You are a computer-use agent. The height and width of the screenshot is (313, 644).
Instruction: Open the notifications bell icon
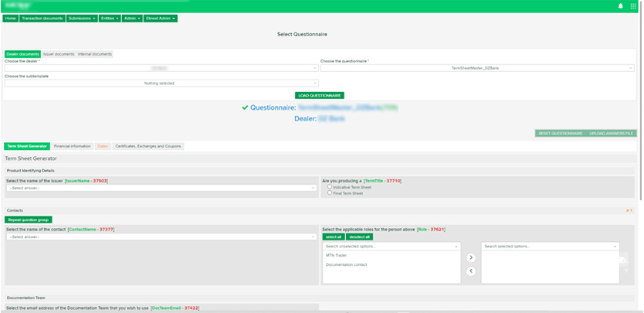620,6
